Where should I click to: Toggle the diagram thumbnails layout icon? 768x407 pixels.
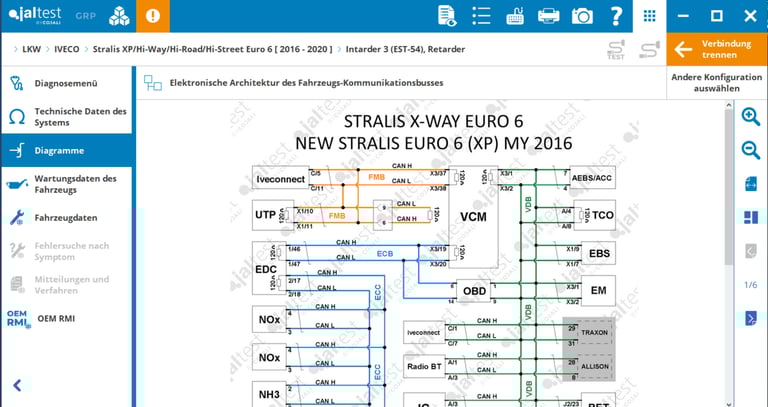click(751, 217)
